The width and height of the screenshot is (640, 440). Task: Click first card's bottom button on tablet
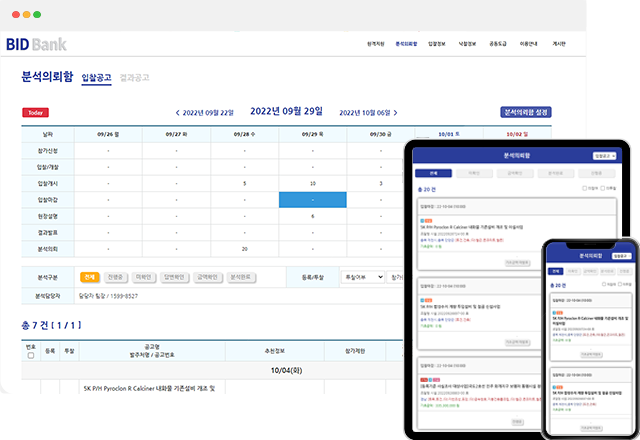click(518, 263)
